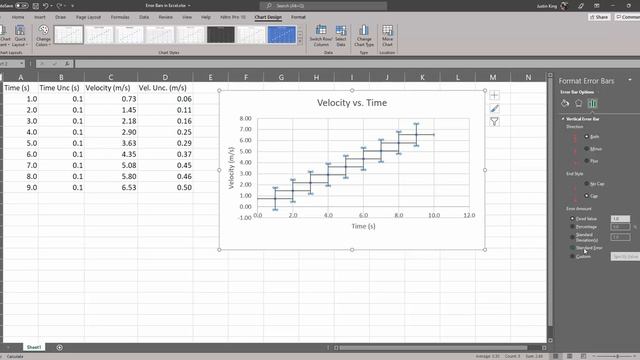Select Standard Error radio option
The height and width of the screenshot is (360, 640).
(x=572, y=248)
